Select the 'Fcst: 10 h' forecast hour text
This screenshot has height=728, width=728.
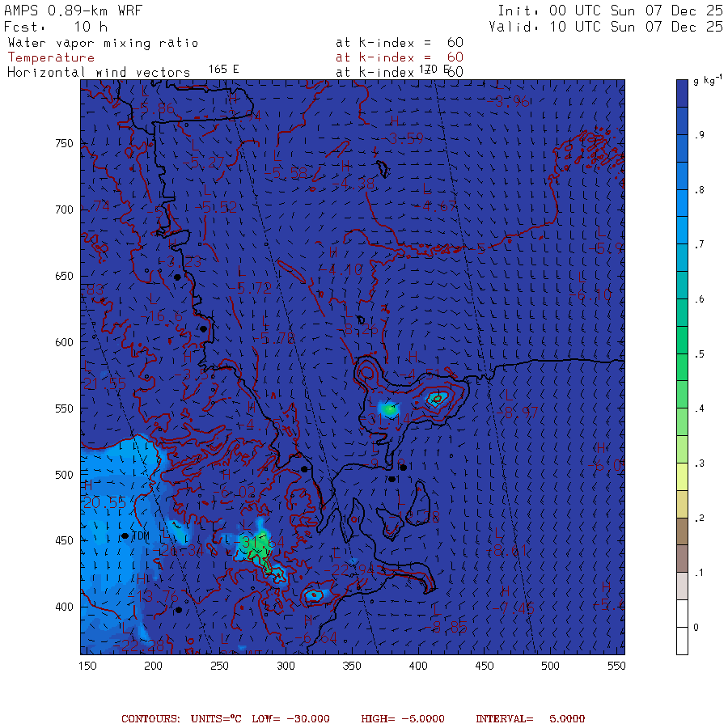[x=56, y=27]
